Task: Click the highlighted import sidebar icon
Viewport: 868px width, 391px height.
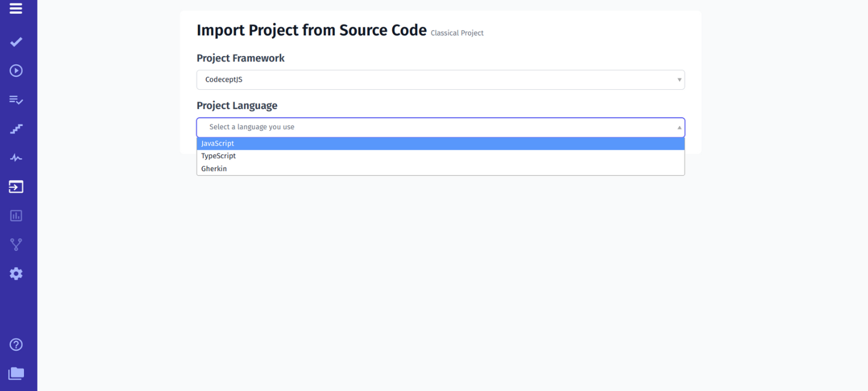Action: [x=16, y=187]
